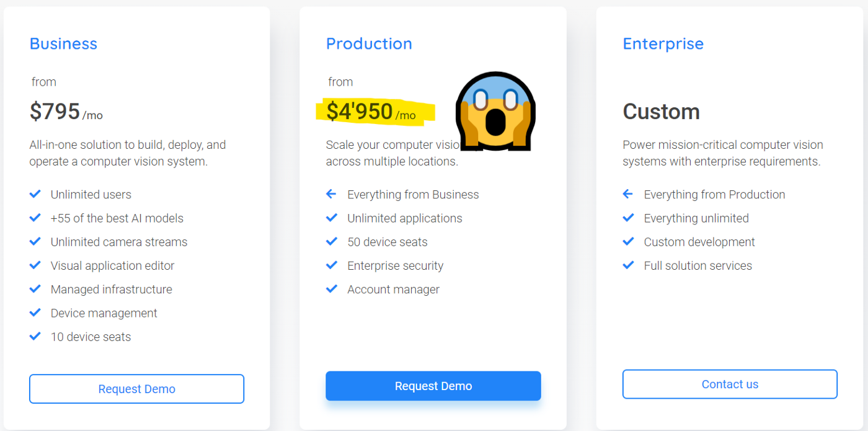Click Contact us on the Enterprise plan
Image resolution: width=868 pixels, height=431 pixels.
[x=730, y=384]
